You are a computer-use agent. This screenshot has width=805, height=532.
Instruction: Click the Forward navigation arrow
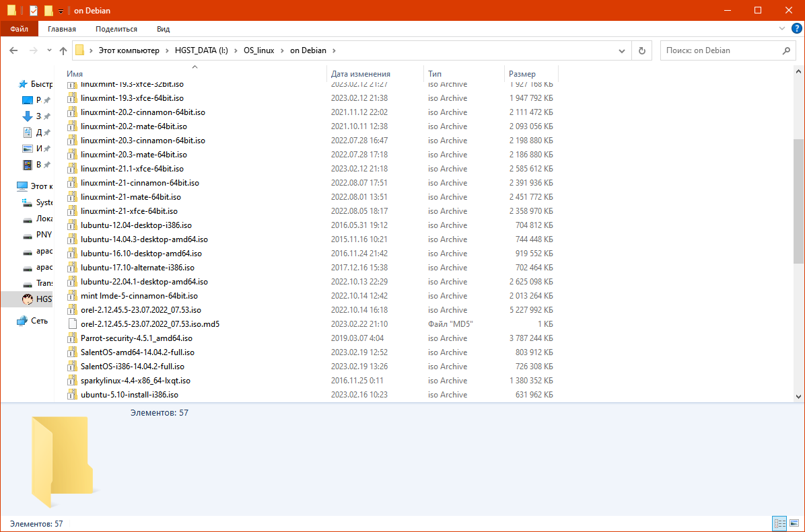click(x=34, y=50)
